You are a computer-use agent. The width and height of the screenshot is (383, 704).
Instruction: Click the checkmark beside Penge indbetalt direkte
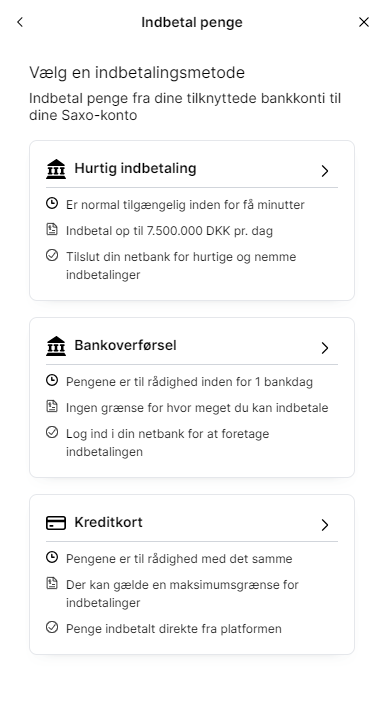point(52,627)
